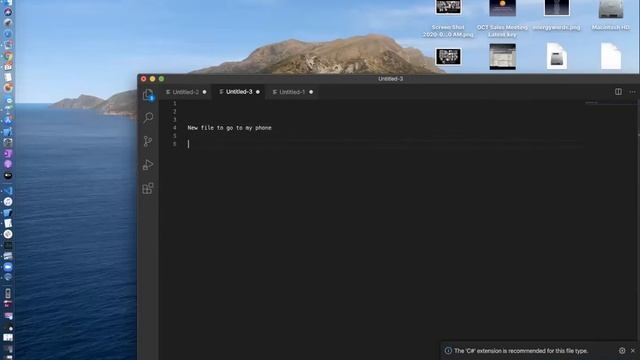Image resolution: width=640 pixels, height=360 pixels.
Task: Select the energywords.png desktop file
Action: 557,16
